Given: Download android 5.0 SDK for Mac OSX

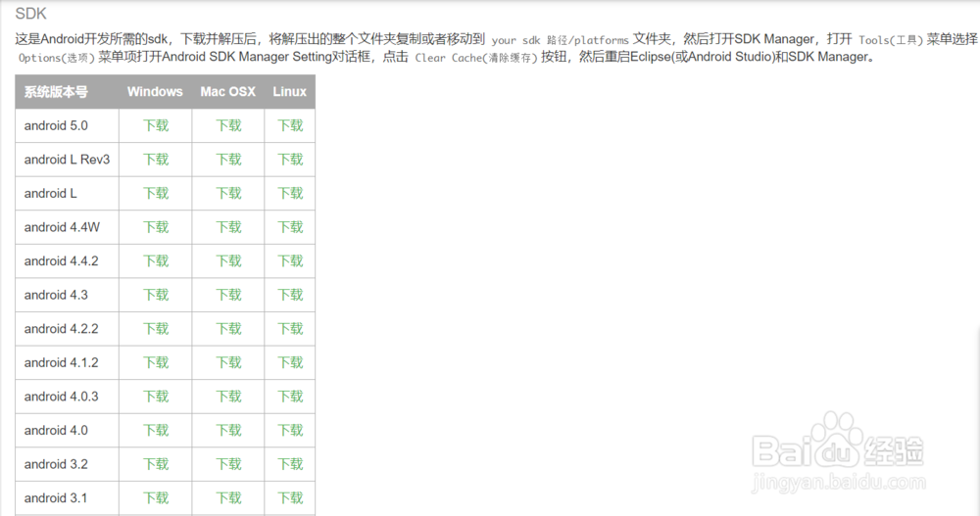Looking at the screenshot, I should (x=228, y=125).
